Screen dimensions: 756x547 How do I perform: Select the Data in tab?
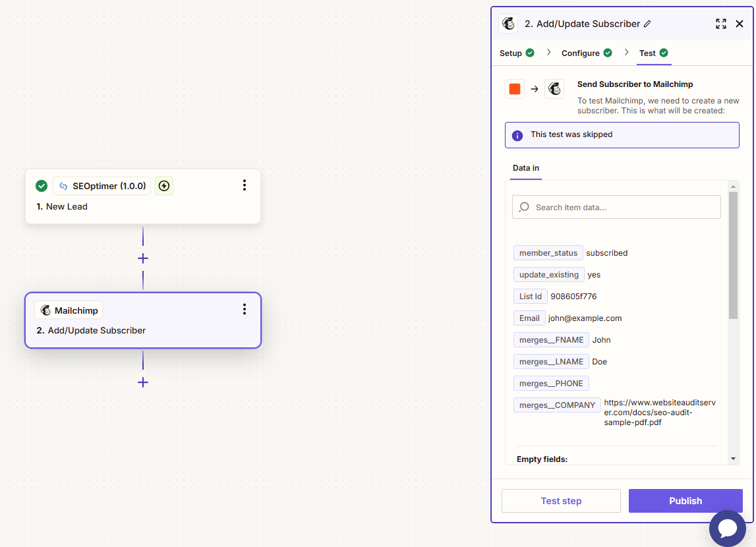click(526, 168)
